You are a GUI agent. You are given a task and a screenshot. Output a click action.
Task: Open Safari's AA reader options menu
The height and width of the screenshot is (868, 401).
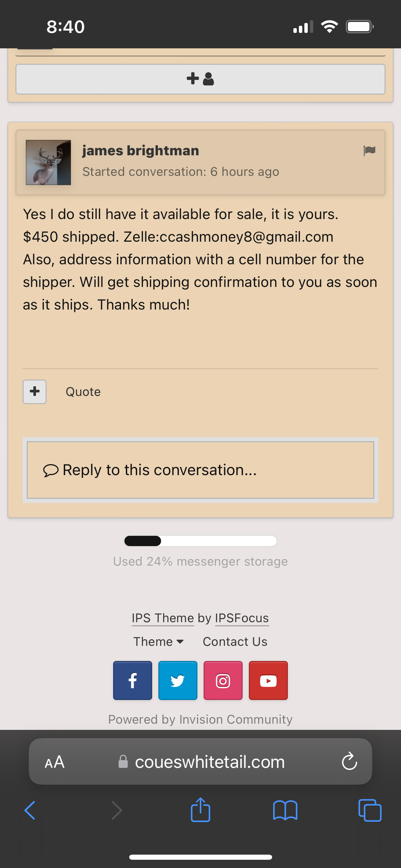(x=54, y=762)
